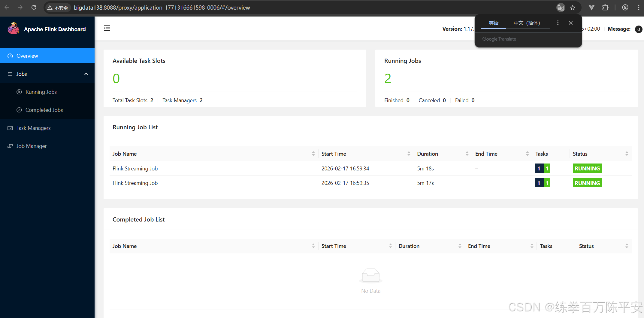The width and height of the screenshot is (644, 318).
Task: Click the Jobs list icon in sidebar
Action: click(10, 74)
